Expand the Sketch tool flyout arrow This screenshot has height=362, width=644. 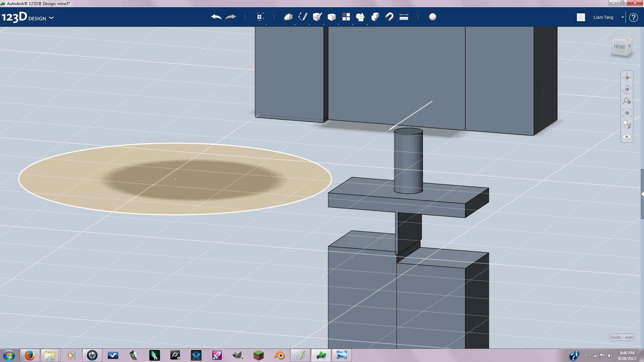310,24
